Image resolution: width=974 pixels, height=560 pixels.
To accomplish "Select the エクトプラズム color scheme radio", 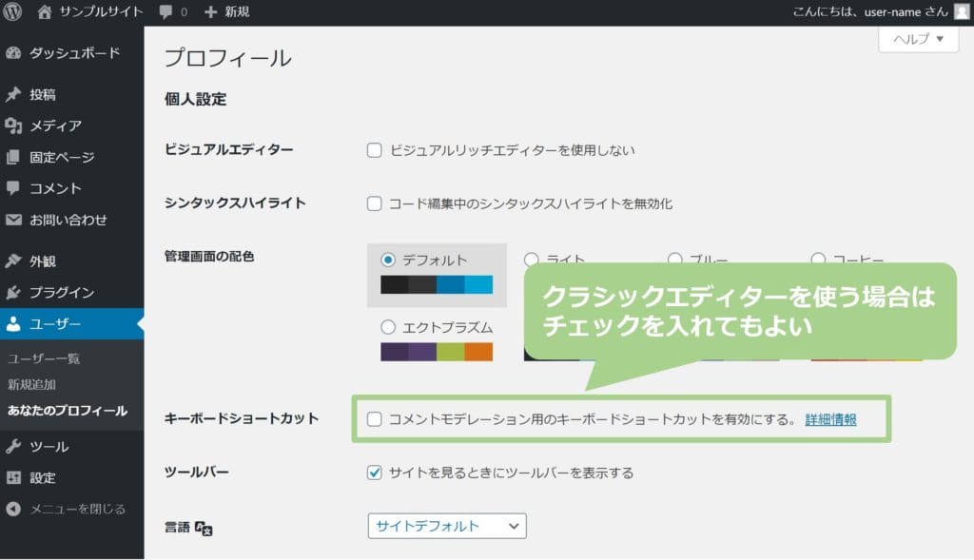I will coord(388,327).
